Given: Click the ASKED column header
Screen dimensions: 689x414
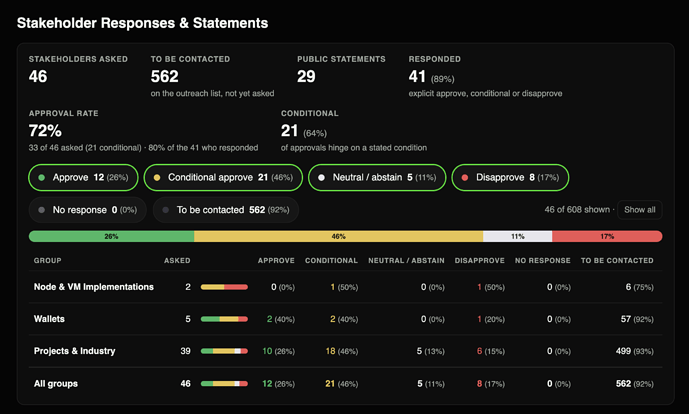Looking at the screenshot, I should [x=177, y=261].
